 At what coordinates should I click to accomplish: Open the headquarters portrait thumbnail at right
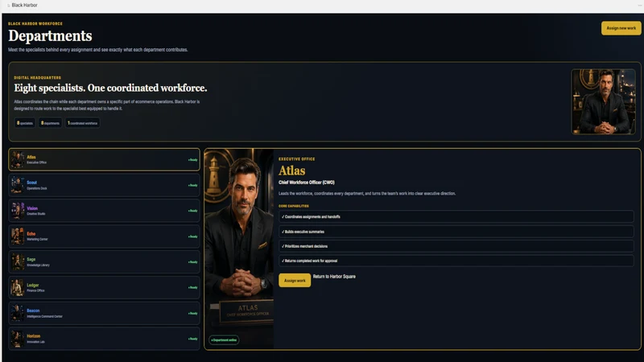click(x=603, y=101)
